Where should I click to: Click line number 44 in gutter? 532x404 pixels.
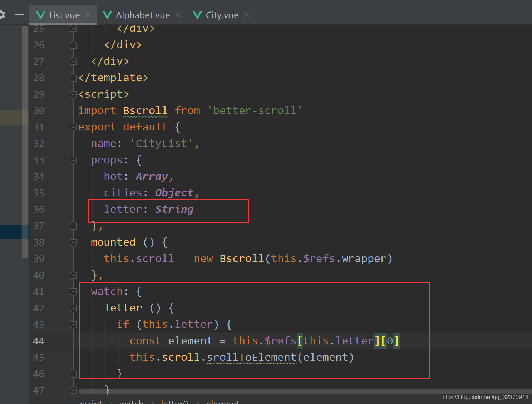point(39,341)
